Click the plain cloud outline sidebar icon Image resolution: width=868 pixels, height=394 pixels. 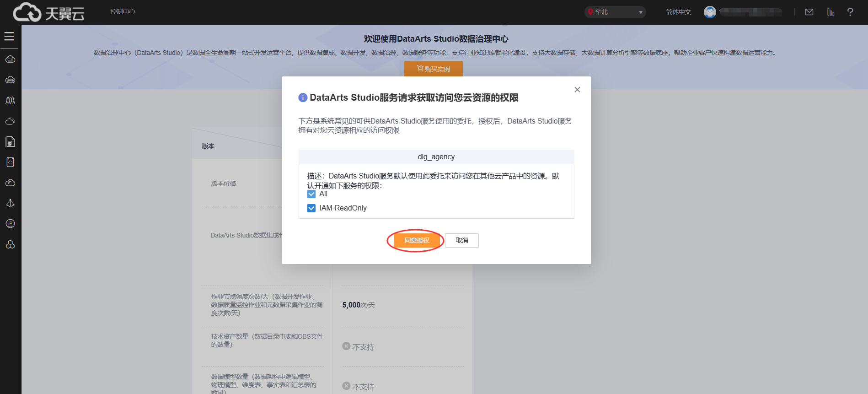[x=10, y=121]
